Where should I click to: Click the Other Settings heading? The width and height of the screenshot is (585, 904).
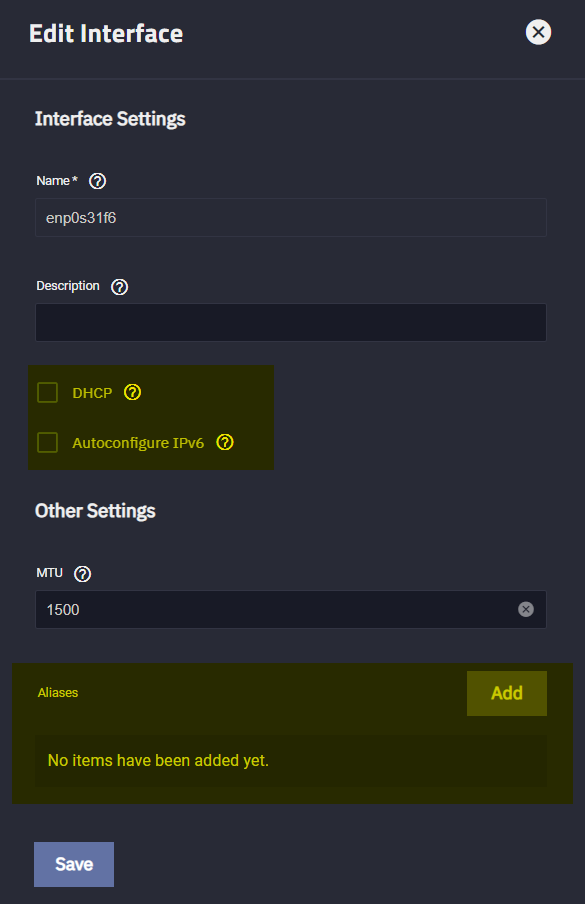click(95, 511)
